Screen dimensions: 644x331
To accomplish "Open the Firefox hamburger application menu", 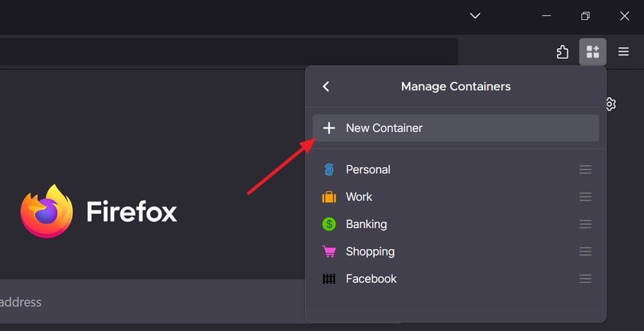I will [623, 52].
